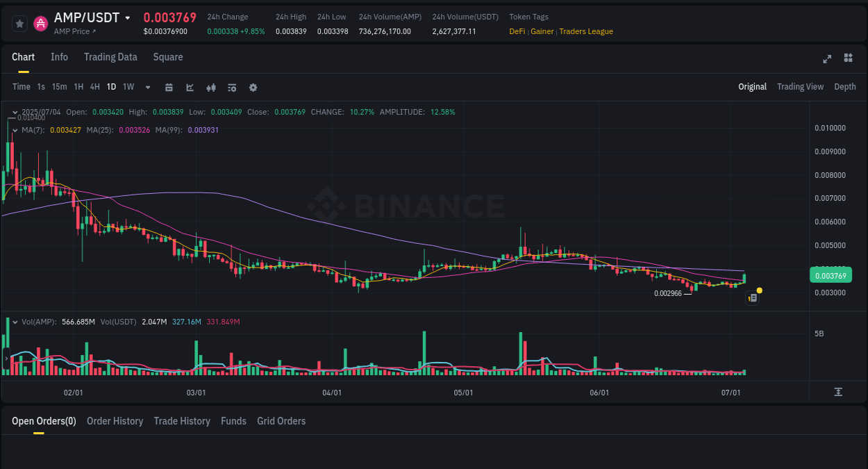Collapse the MA indicator row chevron
Viewport: 868px width, 469px height.
tap(15, 129)
